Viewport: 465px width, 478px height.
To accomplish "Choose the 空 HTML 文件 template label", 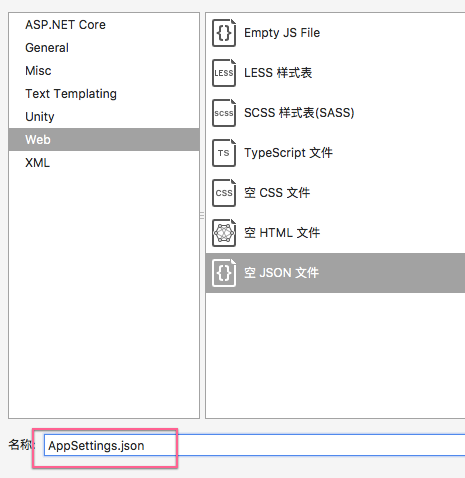I will click(x=282, y=233).
